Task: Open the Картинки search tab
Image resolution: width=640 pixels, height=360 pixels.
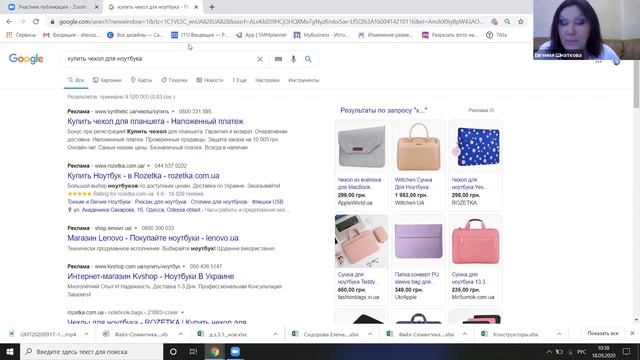Action: pos(107,80)
